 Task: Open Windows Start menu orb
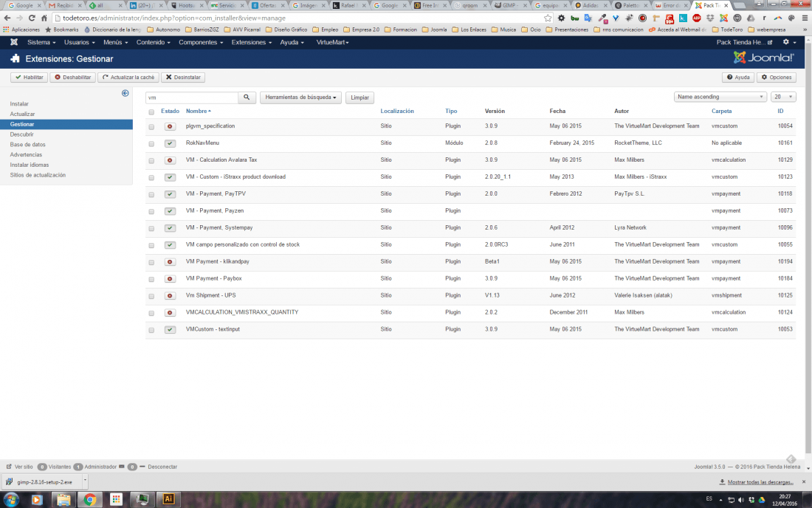click(11, 500)
